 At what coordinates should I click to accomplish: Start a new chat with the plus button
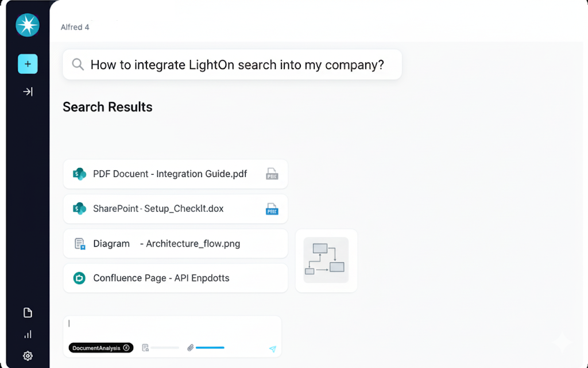click(x=28, y=64)
